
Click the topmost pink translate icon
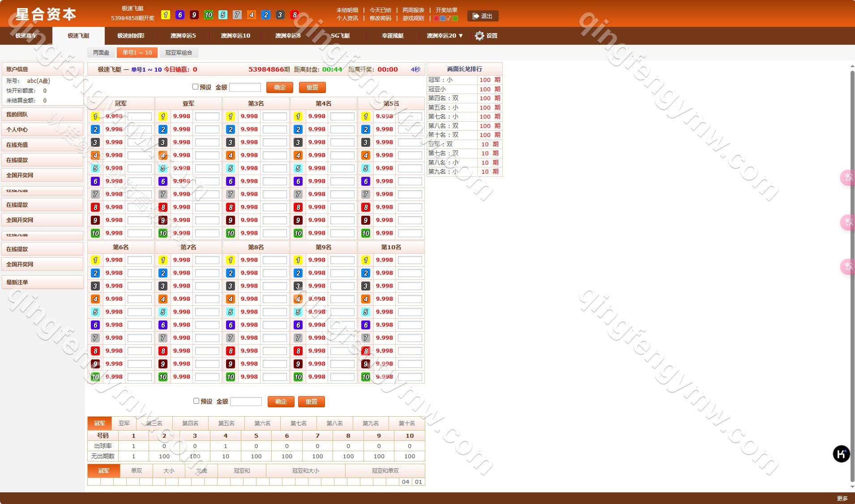point(848,178)
